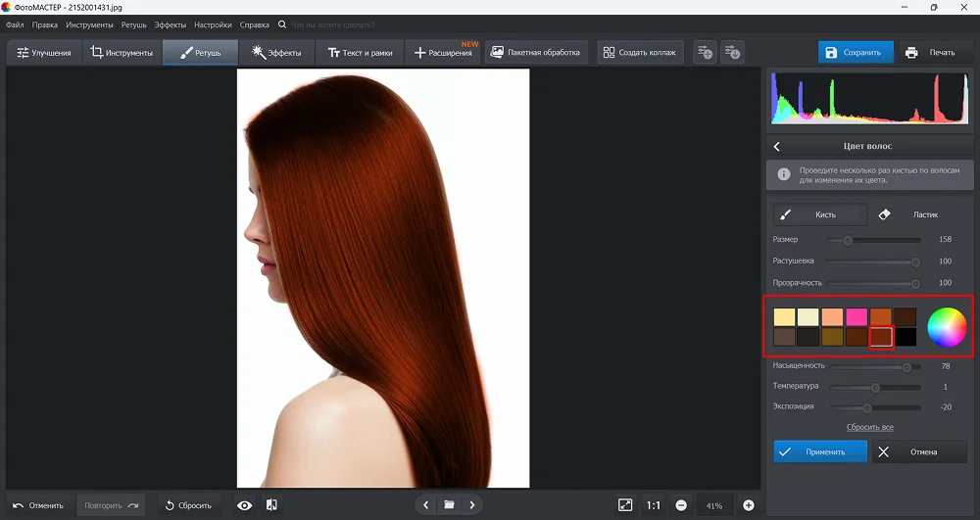
Task: Click the 41% zoom value
Action: pos(714,506)
